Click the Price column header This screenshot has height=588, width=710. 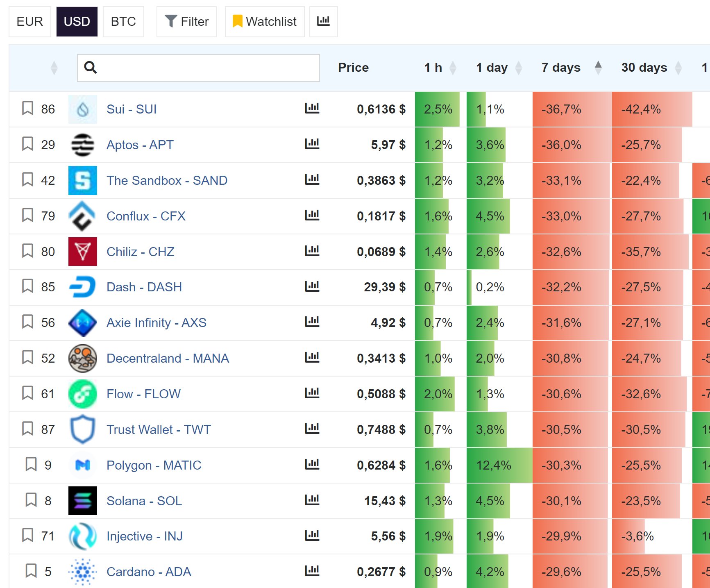tap(353, 68)
